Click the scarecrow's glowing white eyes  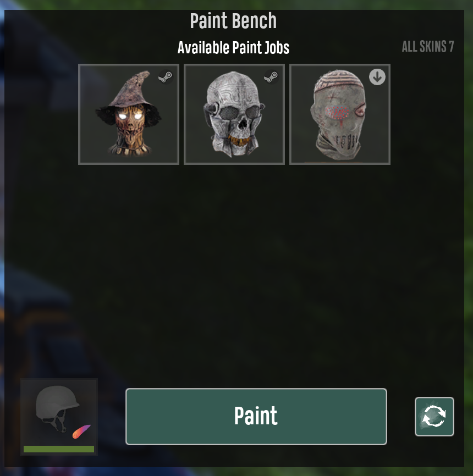130,117
